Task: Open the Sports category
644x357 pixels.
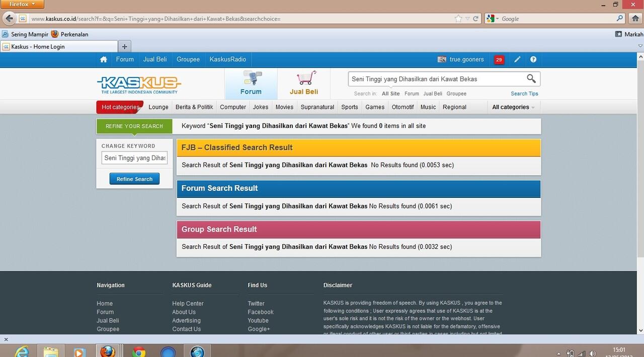Action: click(x=350, y=107)
